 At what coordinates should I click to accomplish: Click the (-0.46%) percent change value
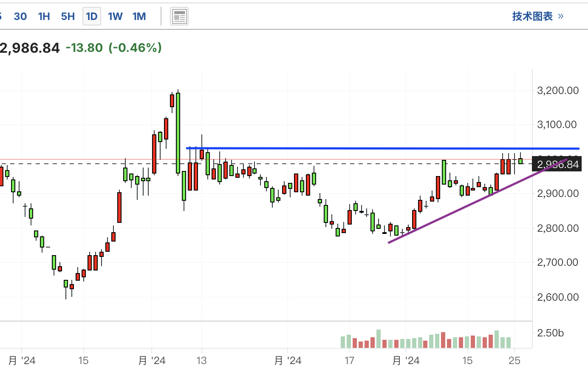pos(136,48)
